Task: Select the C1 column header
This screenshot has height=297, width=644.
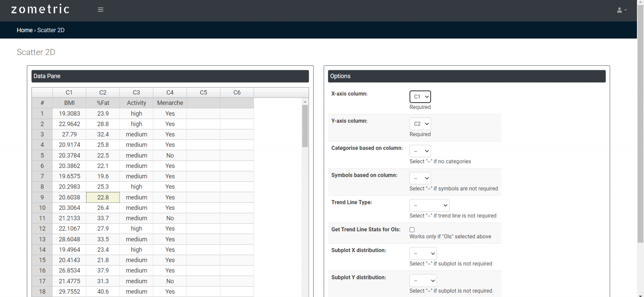Action: click(x=69, y=93)
